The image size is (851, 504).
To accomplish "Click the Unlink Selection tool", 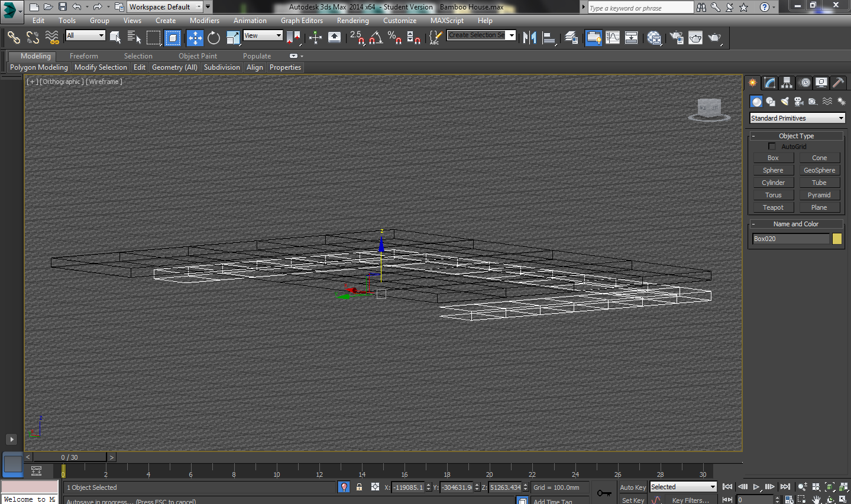I will [33, 38].
